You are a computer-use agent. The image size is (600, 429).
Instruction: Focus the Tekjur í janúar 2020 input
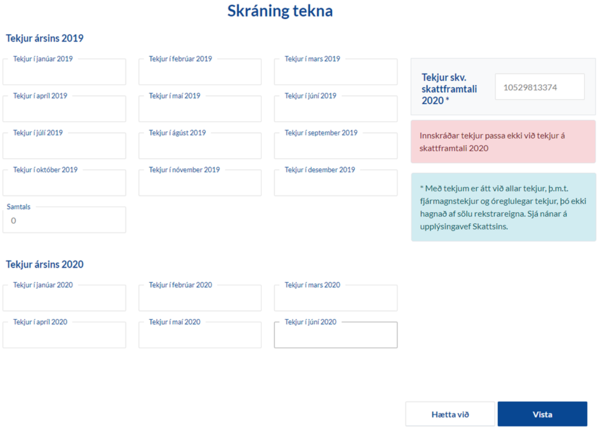64,299
